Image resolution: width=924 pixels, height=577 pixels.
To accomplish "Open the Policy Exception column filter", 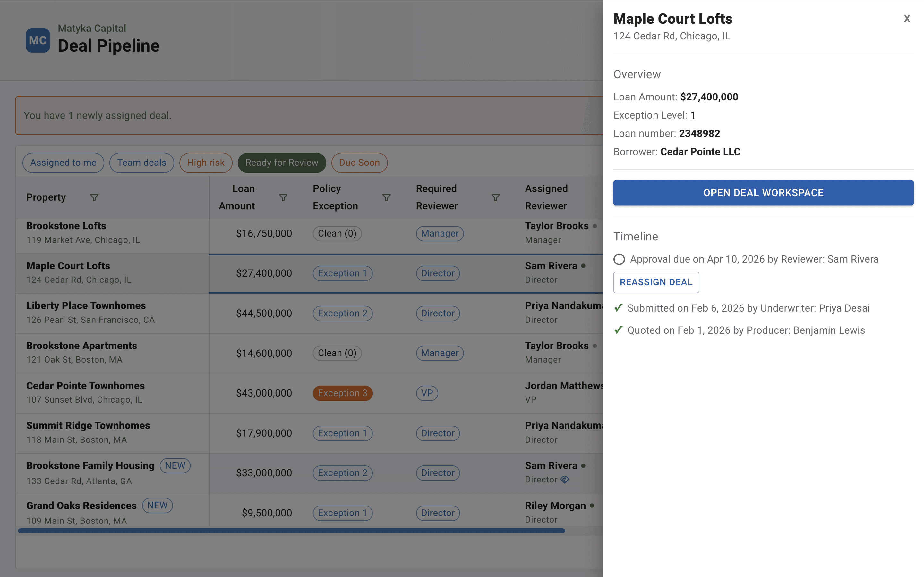I will coord(386,197).
